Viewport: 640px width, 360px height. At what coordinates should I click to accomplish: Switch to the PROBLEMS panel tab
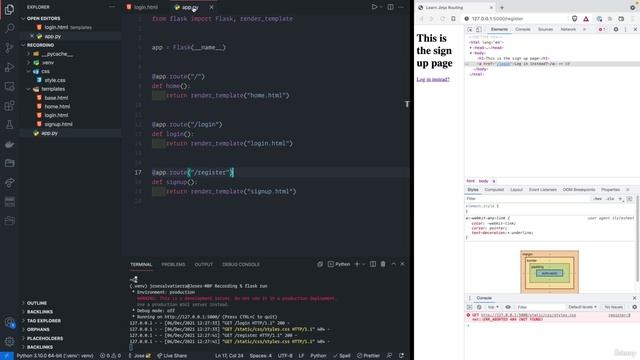173,264
